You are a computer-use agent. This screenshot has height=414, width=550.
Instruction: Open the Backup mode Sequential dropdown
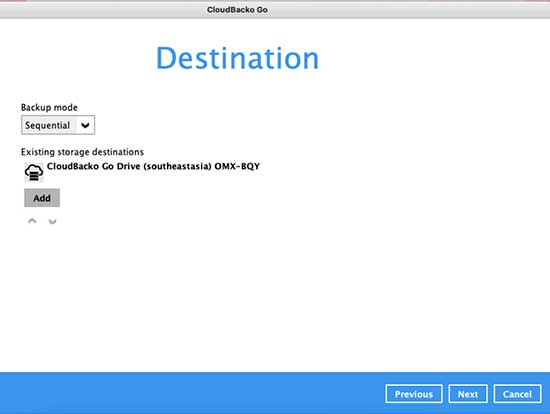tap(58, 125)
